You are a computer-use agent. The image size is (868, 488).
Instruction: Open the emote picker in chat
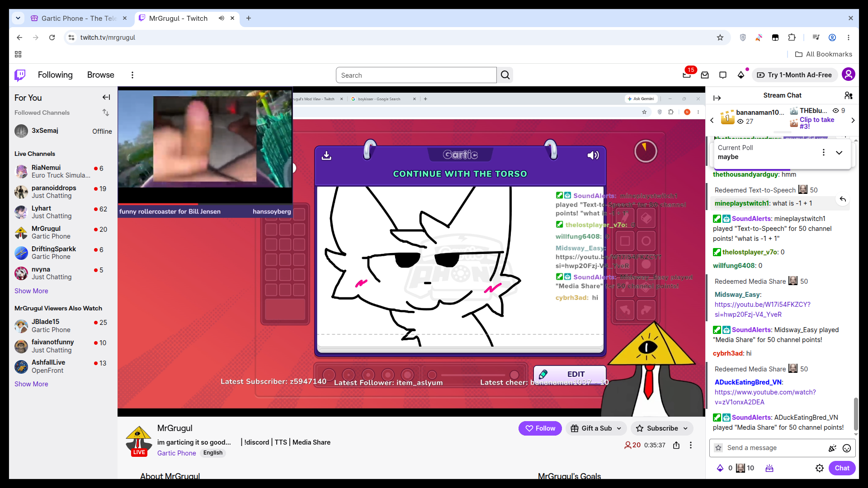pyautogui.click(x=847, y=448)
